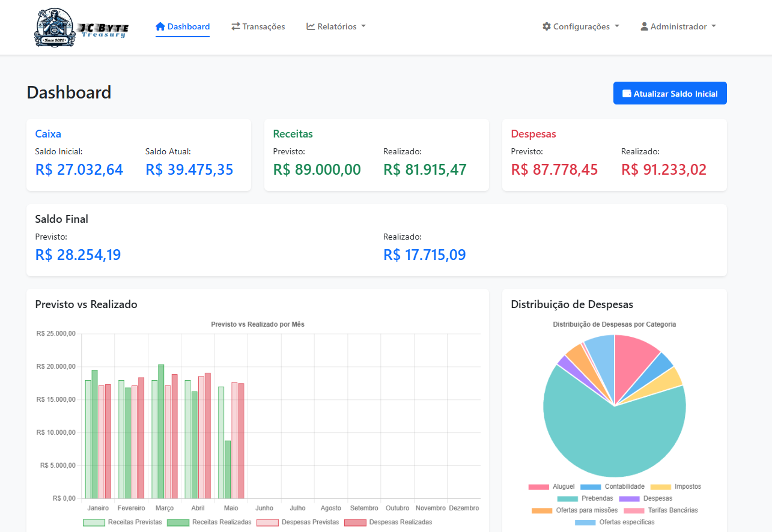The height and width of the screenshot is (532, 772).
Task: Click the Prebendas teal legend swatch
Action: [x=567, y=498]
